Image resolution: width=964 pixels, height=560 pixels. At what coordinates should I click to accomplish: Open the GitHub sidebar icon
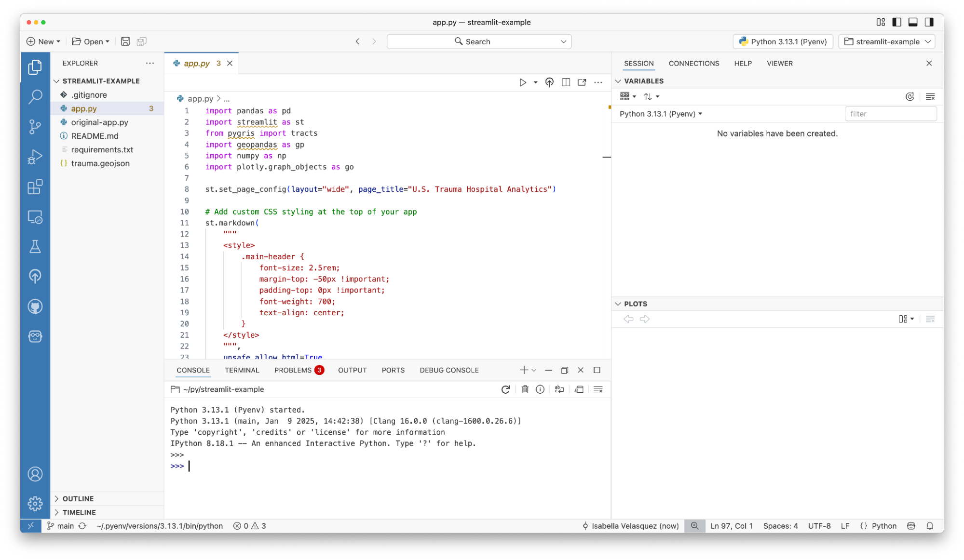click(x=35, y=307)
